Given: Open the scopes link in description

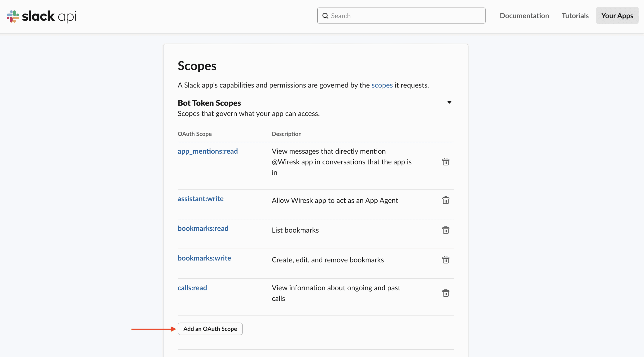Looking at the screenshot, I should pyautogui.click(x=382, y=85).
